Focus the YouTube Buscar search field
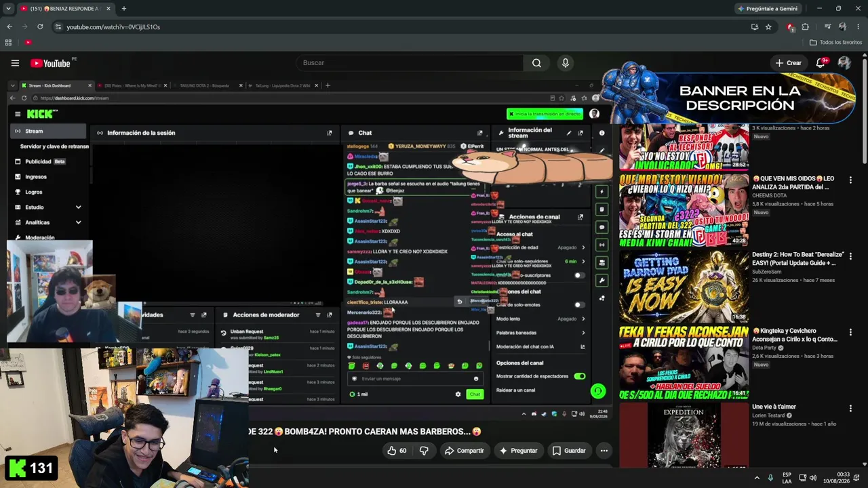The image size is (868, 488). pos(409,63)
